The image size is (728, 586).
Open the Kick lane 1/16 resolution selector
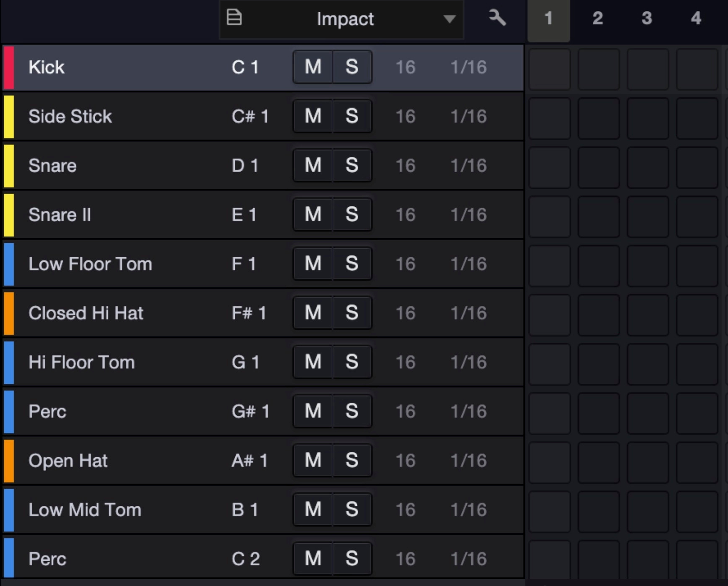pyautogui.click(x=468, y=68)
